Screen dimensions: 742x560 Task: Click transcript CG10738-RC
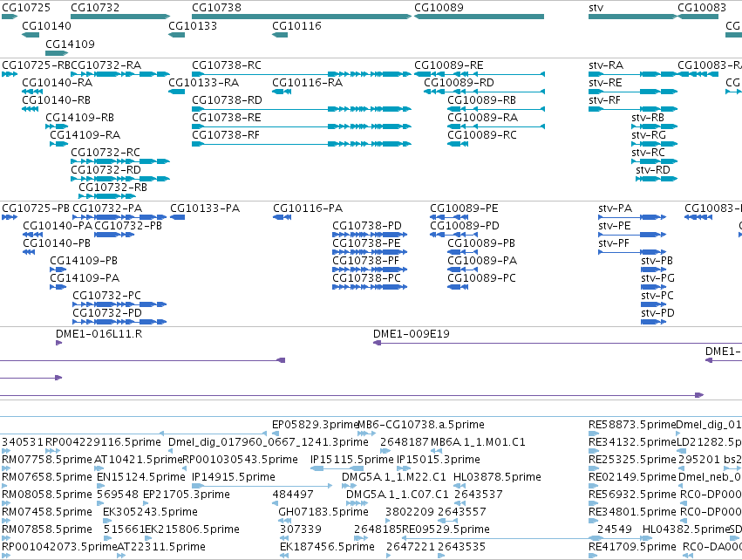click(x=302, y=74)
